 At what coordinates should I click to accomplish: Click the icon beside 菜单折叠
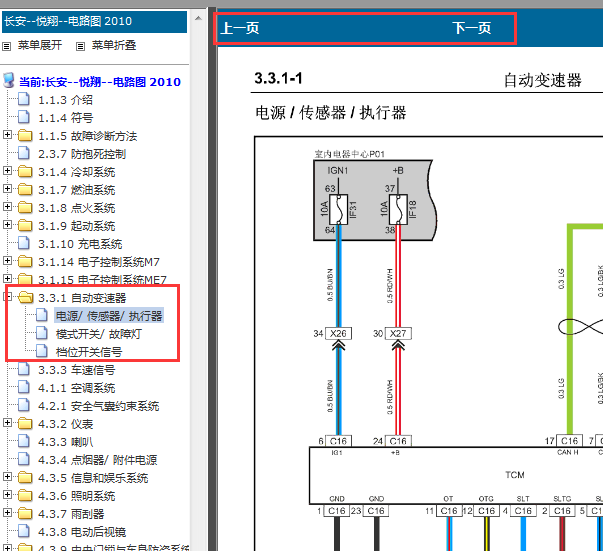[x=80, y=47]
